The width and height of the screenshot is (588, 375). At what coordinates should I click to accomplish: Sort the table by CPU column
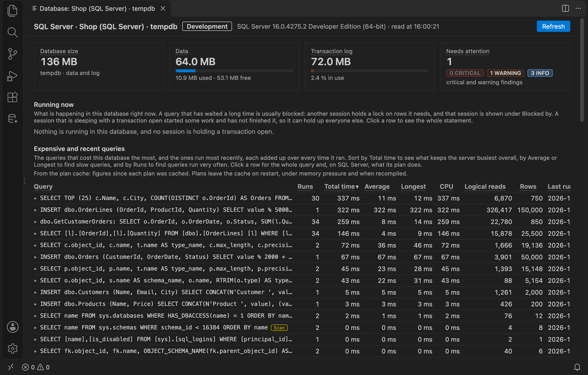point(446,186)
